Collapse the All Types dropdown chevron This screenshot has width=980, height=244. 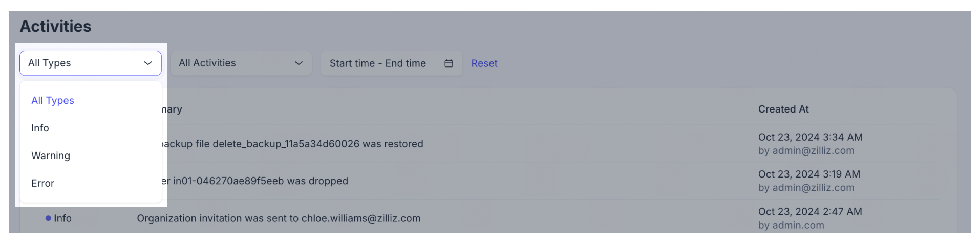(x=148, y=63)
